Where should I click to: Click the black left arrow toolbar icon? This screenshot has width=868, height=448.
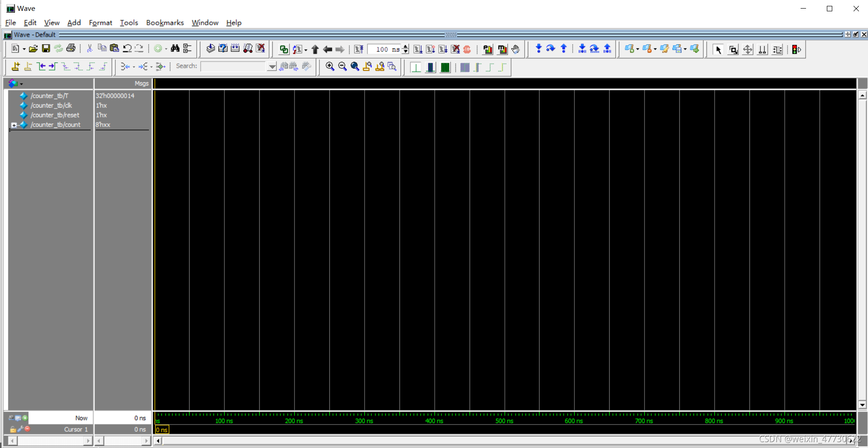pos(327,49)
